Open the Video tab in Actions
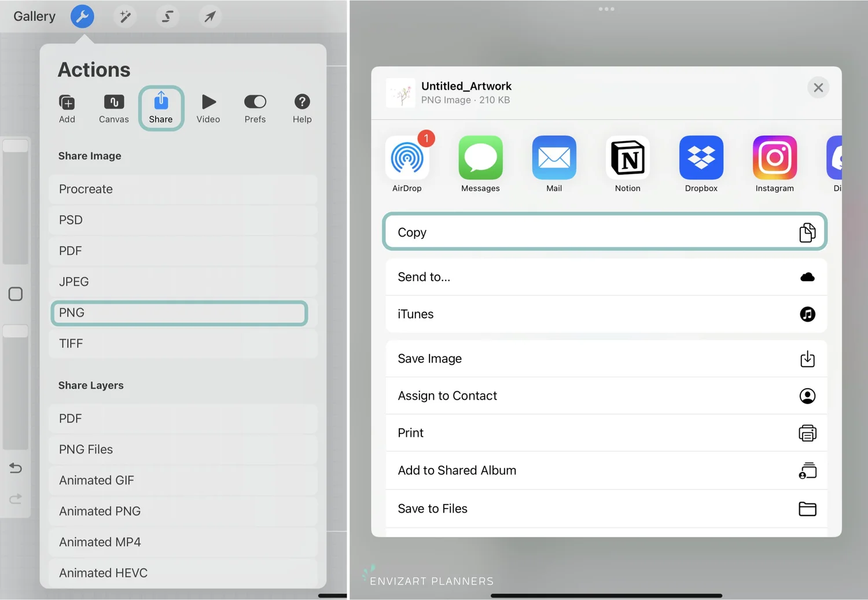Image resolution: width=868 pixels, height=600 pixels. [208, 108]
